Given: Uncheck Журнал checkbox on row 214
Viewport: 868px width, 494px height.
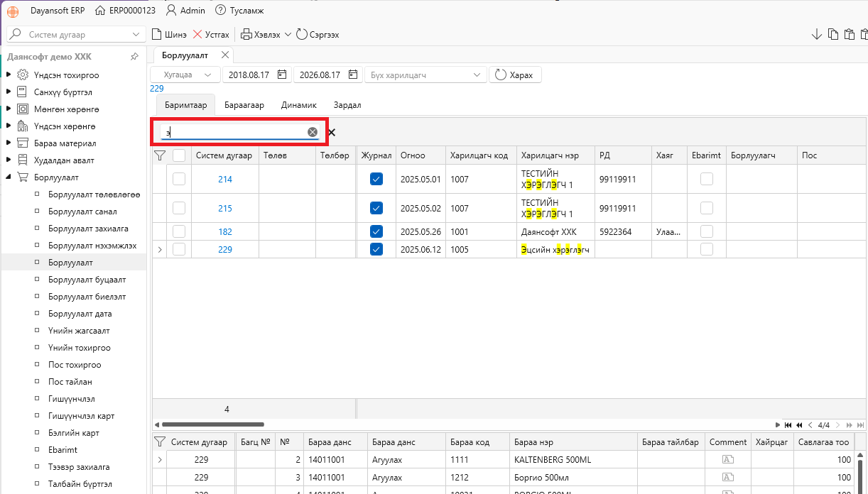Looking at the screenshot, I should click(x=376, y=179).
